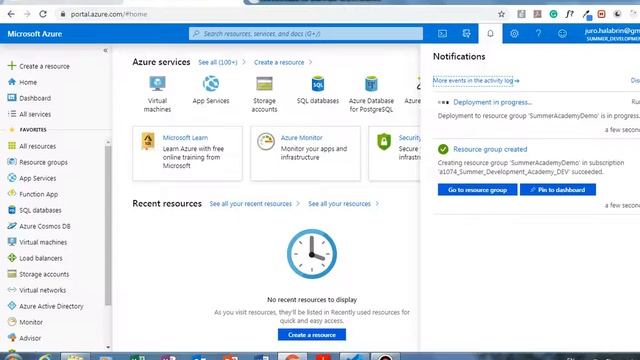Select SQL databases in the sidebar
The image size is (640, 360).
[x=40, y=210]
